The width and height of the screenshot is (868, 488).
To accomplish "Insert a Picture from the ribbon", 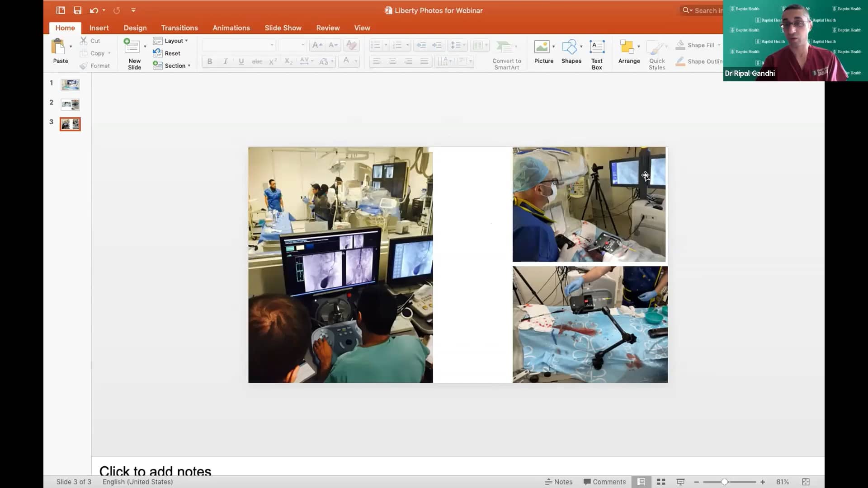I will [x=543, y=52].
